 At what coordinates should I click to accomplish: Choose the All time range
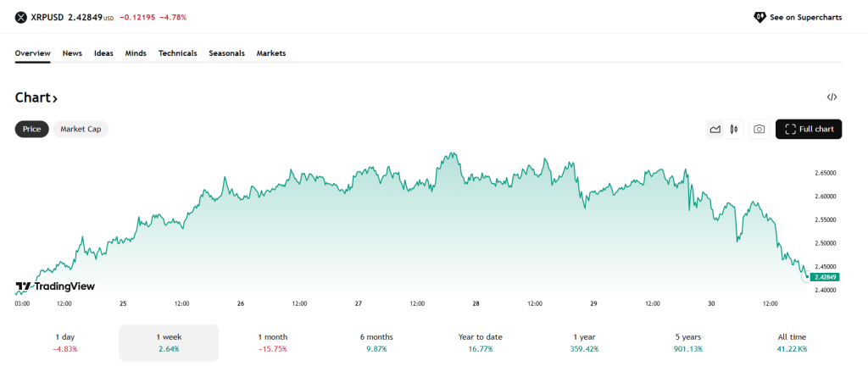click(792, 342)
